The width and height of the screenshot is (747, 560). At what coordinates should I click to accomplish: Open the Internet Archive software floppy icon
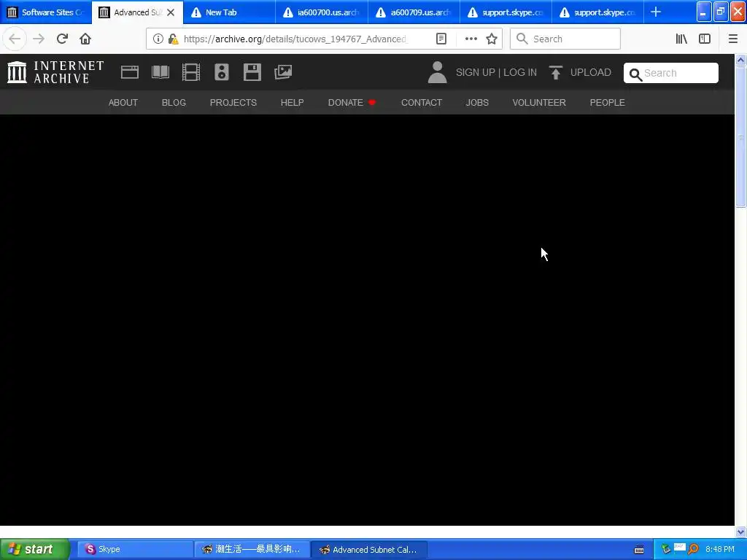(252, 72)
